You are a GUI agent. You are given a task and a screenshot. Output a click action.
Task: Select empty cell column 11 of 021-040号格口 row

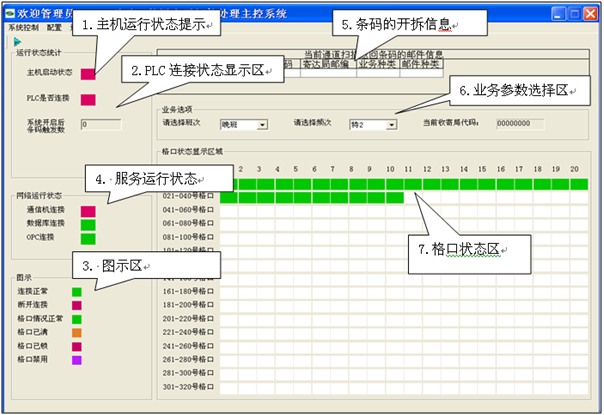[413, 198]
